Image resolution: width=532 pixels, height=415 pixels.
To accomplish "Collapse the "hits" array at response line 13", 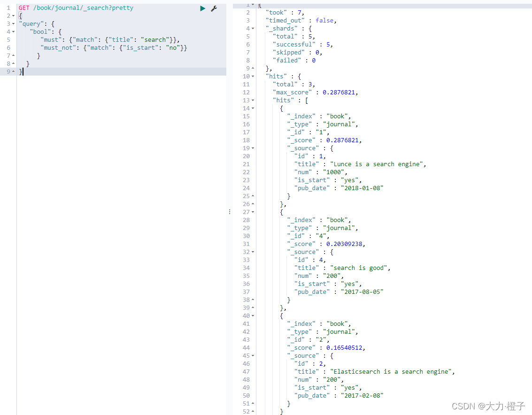I will pos(253,100).
